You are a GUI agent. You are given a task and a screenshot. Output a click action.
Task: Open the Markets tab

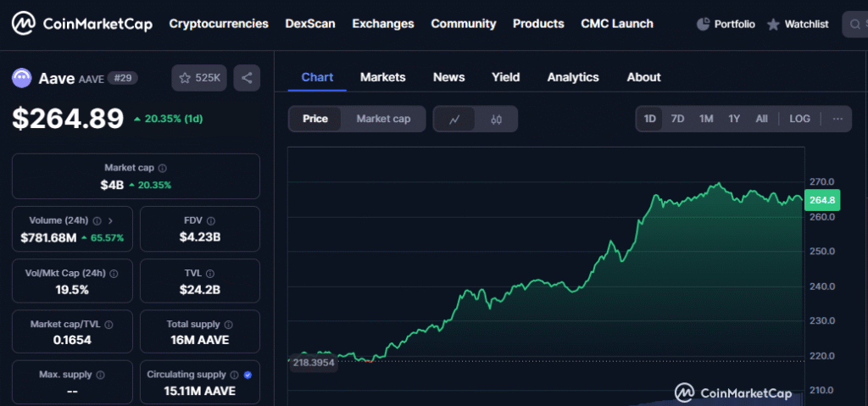(x=383, y=77)
